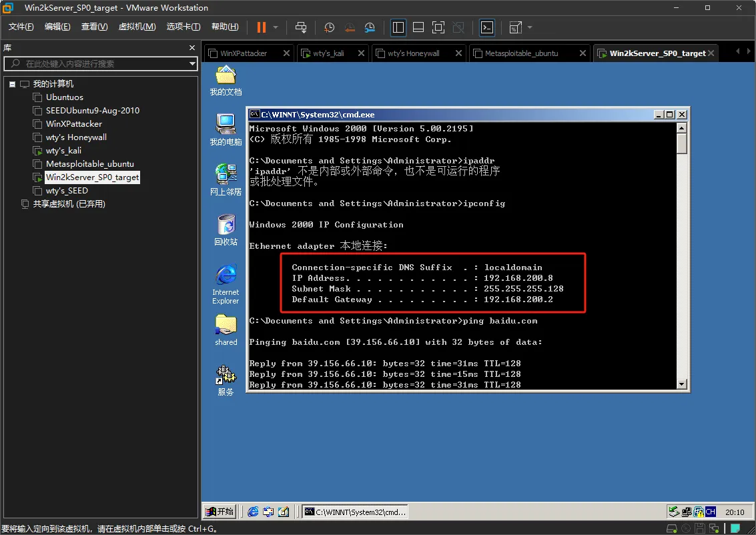Screen dimensions: 756x535
Task: Switch to the WinXPattacker tab
Action: tap(244, 53)
